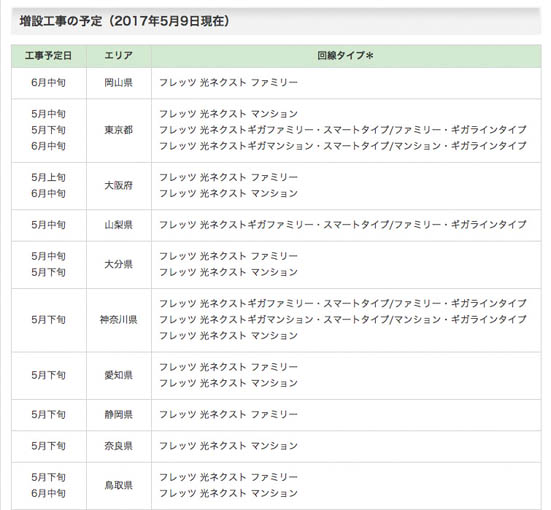
Task: Click 光ネクスト マンション in the 神奈川県 row
Action: (228, 336)
